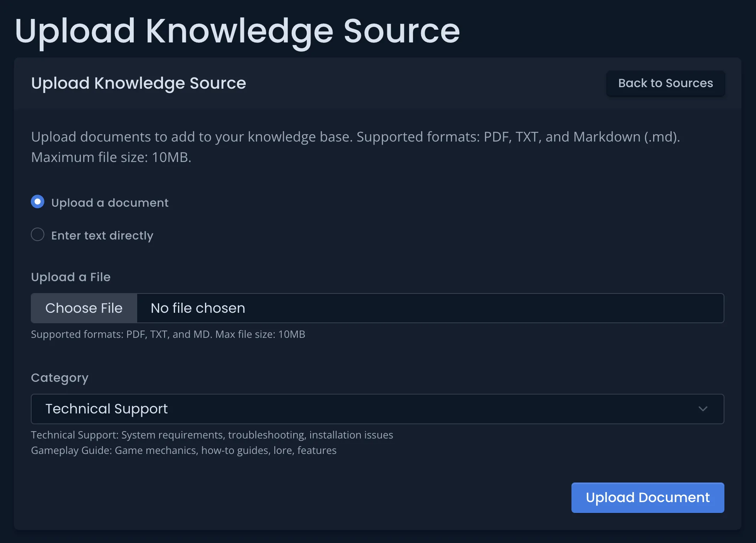Select the 'Upload a document' radio button
The image size is (756, 543).
tap(38, 202)
